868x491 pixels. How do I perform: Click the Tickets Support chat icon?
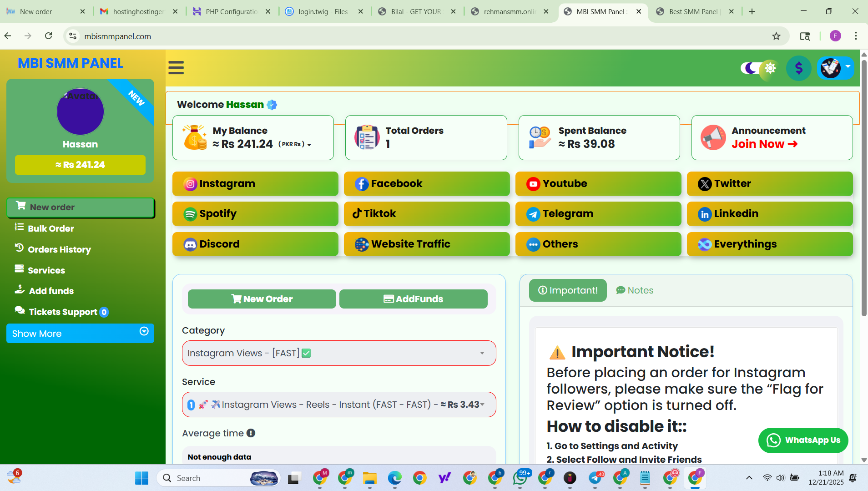coord(20,311)
